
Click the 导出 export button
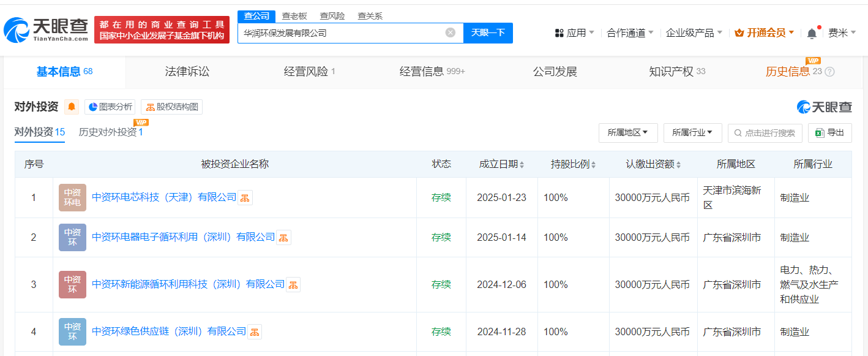[829, 132]
